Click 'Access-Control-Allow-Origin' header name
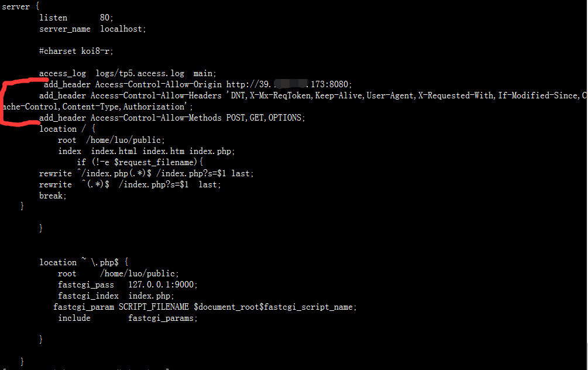This screenshot has height=370, width=588. click(x=158, y=84)
